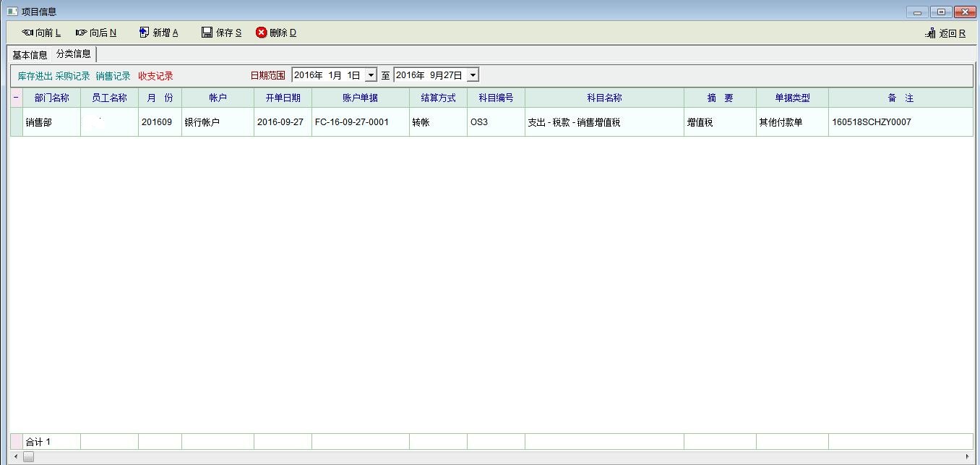Screen dimensions: 980x465
Task: Collapse grid using minus header toggle
Action: (x=16, y=98)
